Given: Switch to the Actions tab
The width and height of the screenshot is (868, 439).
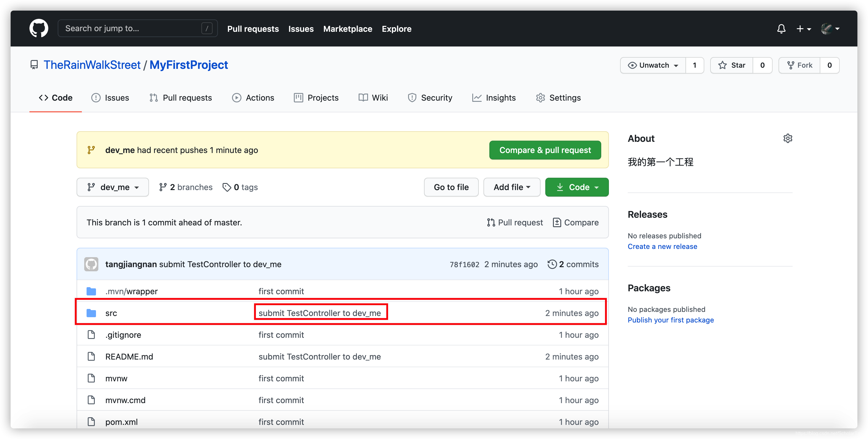Looking at the screenshot, I should (253, 98).
